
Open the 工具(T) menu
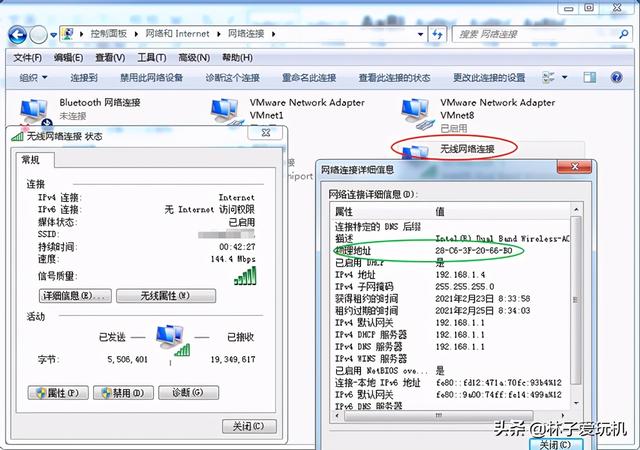pos(152,58)
